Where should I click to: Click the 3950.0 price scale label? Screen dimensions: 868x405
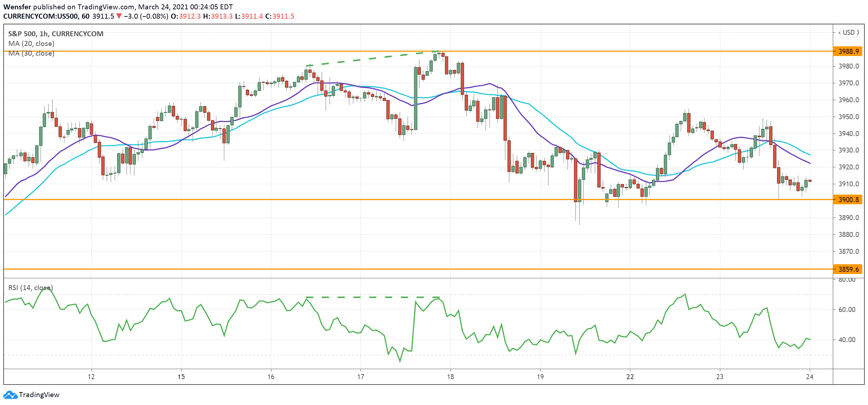point(848,117)
